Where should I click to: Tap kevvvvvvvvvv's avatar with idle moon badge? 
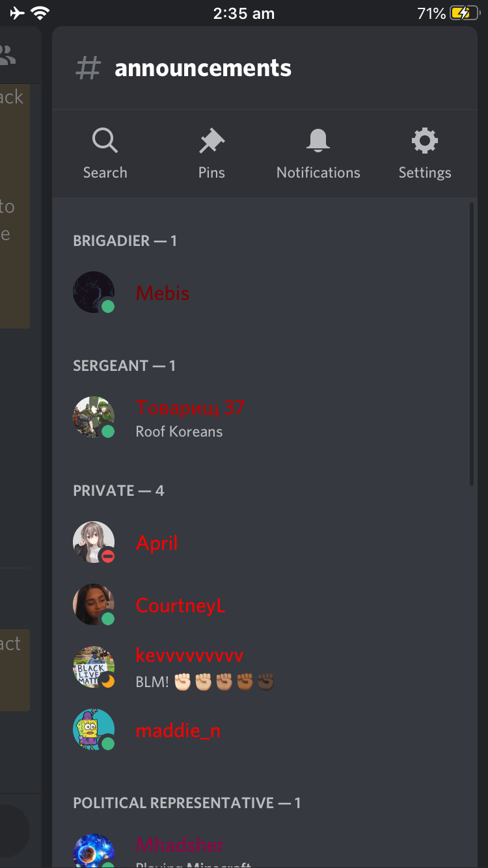94,667
